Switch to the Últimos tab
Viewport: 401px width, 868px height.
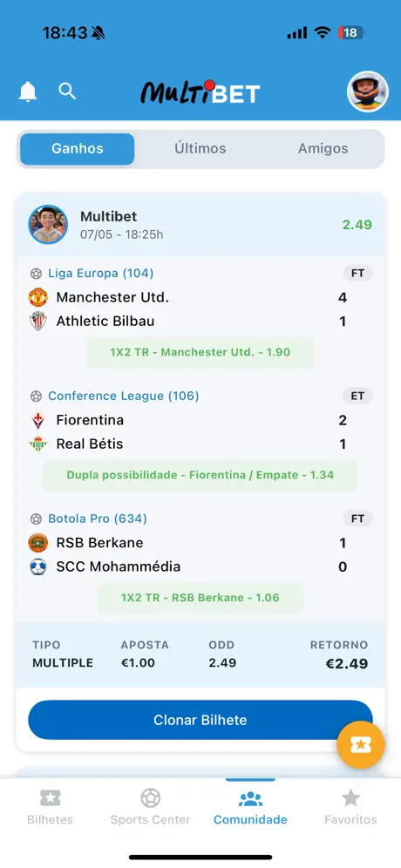(200, 148)
